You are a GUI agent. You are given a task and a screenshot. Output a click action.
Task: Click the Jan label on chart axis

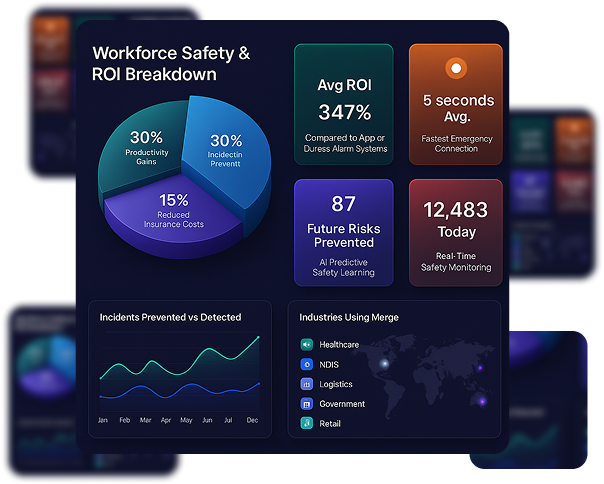coord(102,420)
